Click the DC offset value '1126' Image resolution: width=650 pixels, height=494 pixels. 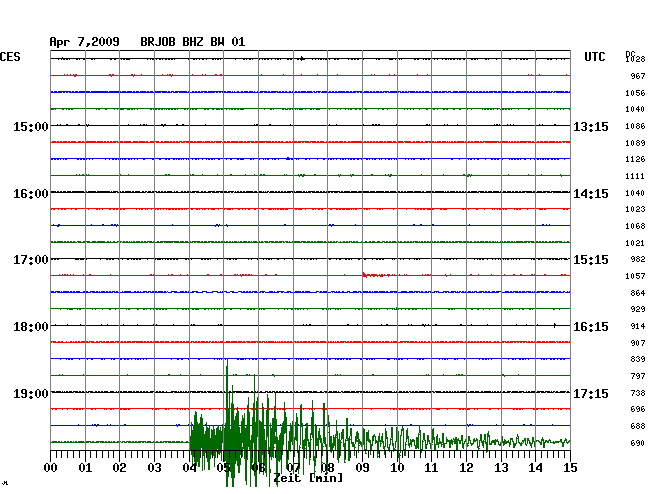pos(635,159)
